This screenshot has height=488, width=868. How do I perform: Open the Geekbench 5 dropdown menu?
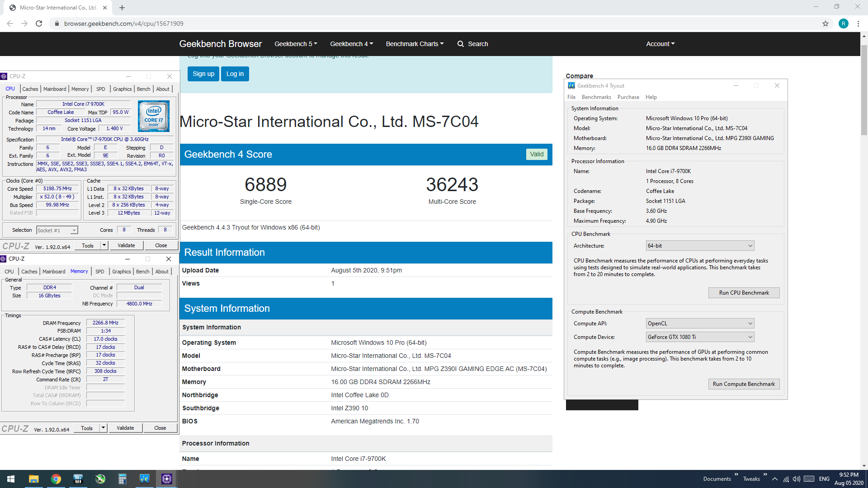coord(296,44)
